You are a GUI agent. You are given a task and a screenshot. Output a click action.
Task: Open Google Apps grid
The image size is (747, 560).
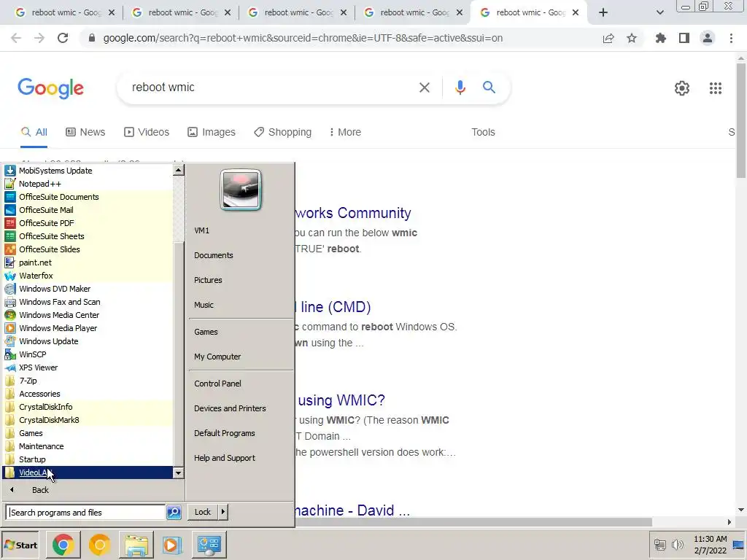pos(715,88)
